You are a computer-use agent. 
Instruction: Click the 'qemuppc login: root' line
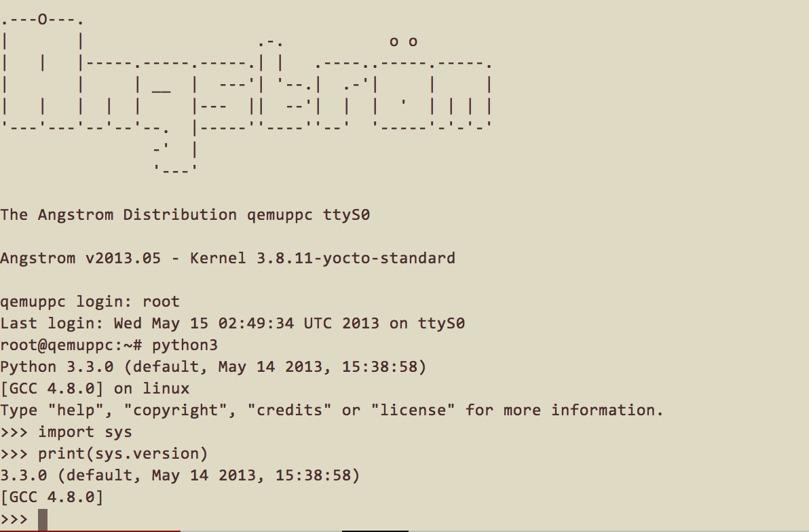(90, 301)
